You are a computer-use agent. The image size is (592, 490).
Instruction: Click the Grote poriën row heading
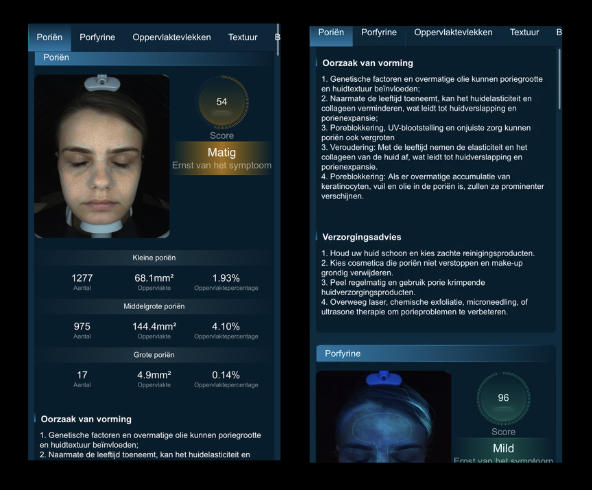tap(154, 355)
